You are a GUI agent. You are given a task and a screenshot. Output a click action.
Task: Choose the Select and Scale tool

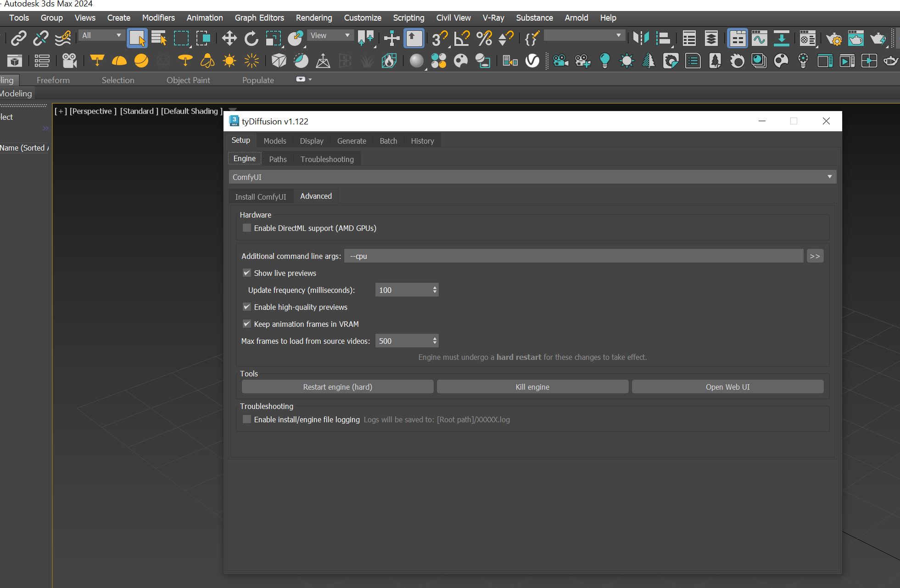pyautogui.click(x=274, y=38)
